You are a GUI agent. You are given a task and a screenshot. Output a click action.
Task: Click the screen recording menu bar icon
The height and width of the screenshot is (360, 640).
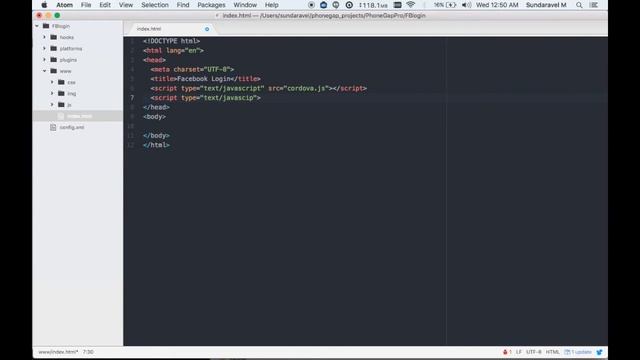coord(311,5)
